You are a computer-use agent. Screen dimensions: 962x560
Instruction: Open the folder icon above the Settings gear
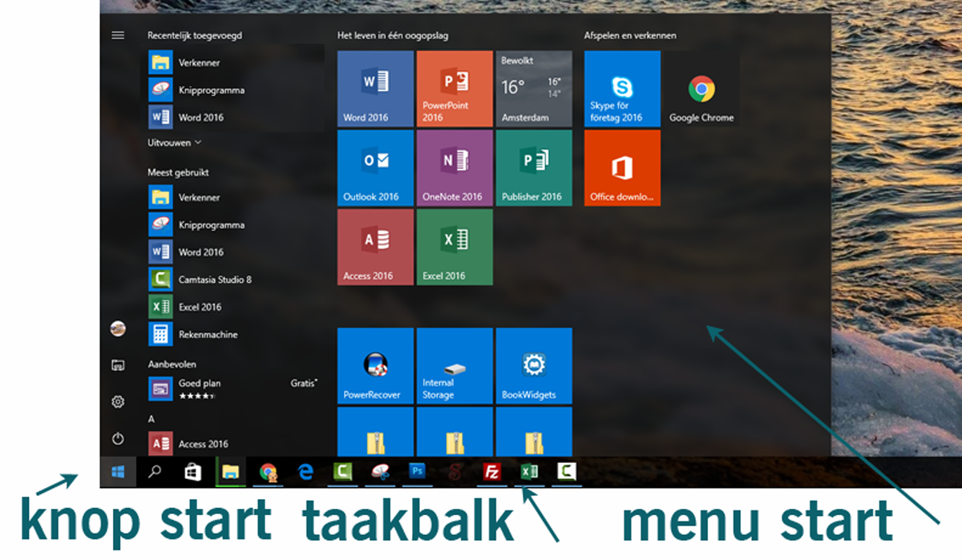point(118,365)
